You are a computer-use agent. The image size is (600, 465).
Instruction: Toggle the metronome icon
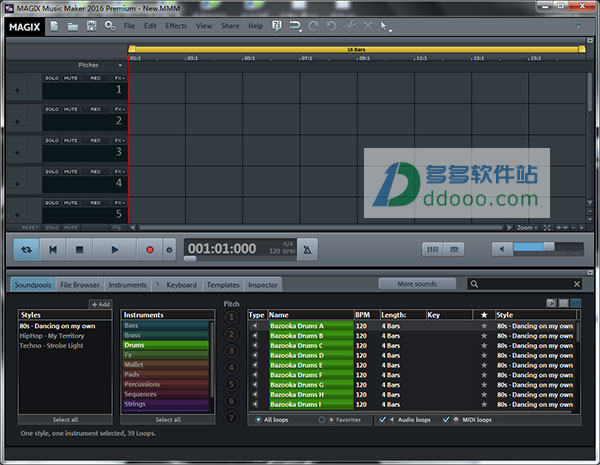(x=307, y=250)
